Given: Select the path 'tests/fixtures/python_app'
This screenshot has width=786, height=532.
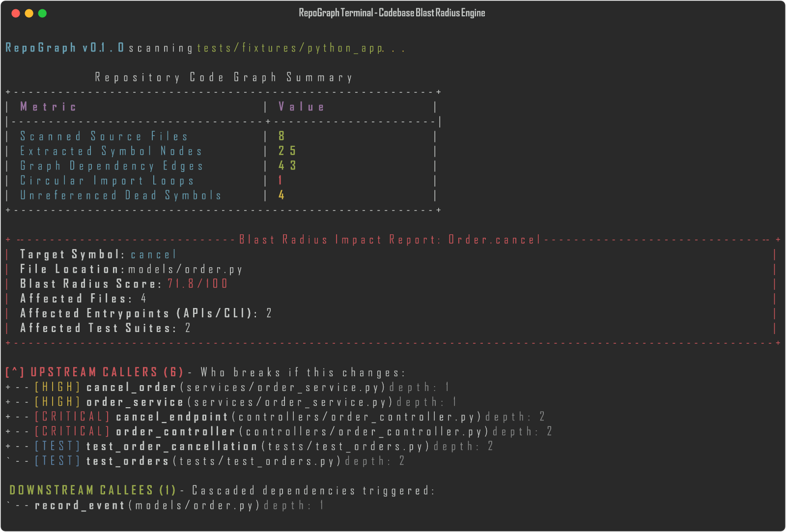Looking at the screenshot, I should (x=290, y=48).
